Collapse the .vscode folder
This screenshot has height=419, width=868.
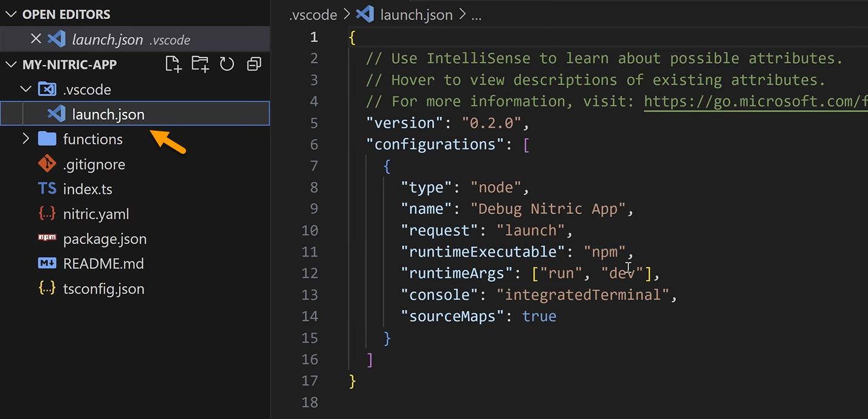tap(26, 89)
